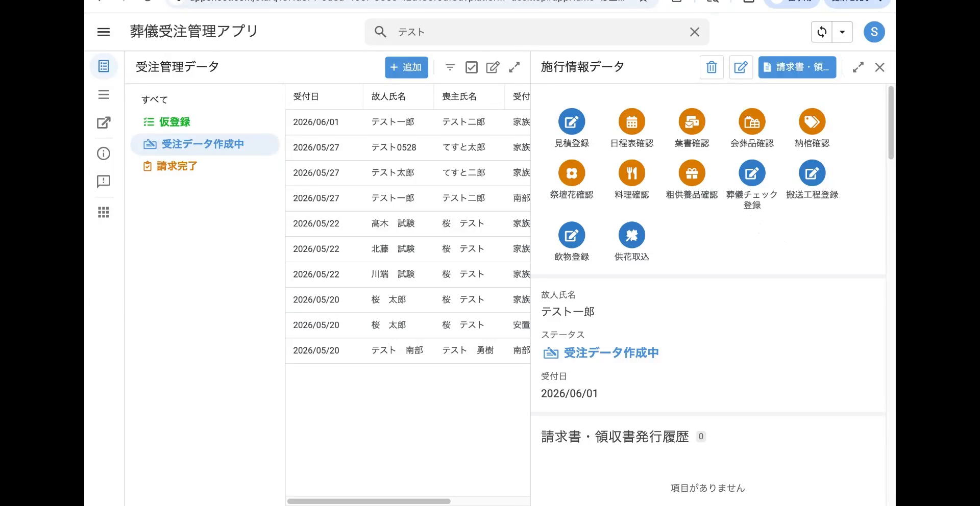Click the 料理確認 cutlery icon
The height and width of the screenshot is (506, 980).
[x=632, y=173]
